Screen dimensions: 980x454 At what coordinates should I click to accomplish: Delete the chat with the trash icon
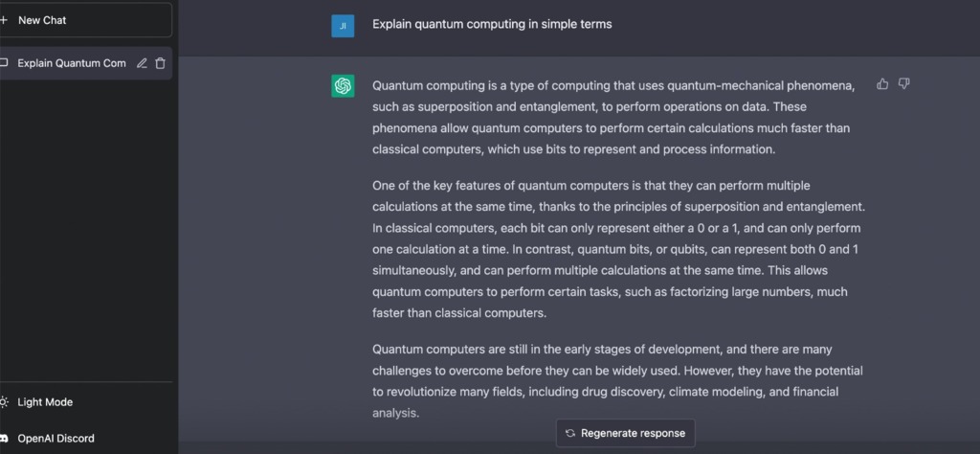pos(160,63)
